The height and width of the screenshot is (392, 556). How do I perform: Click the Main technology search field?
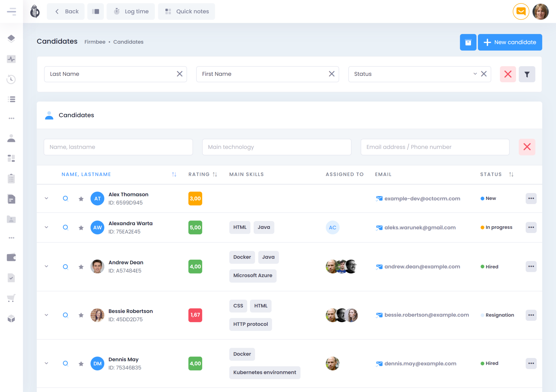tap(277, 147)
